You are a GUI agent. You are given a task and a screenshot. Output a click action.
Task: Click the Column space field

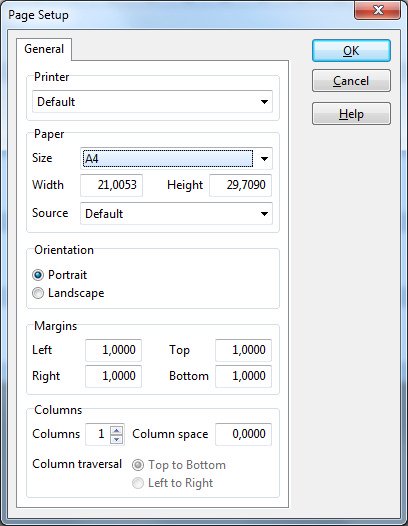244,434
